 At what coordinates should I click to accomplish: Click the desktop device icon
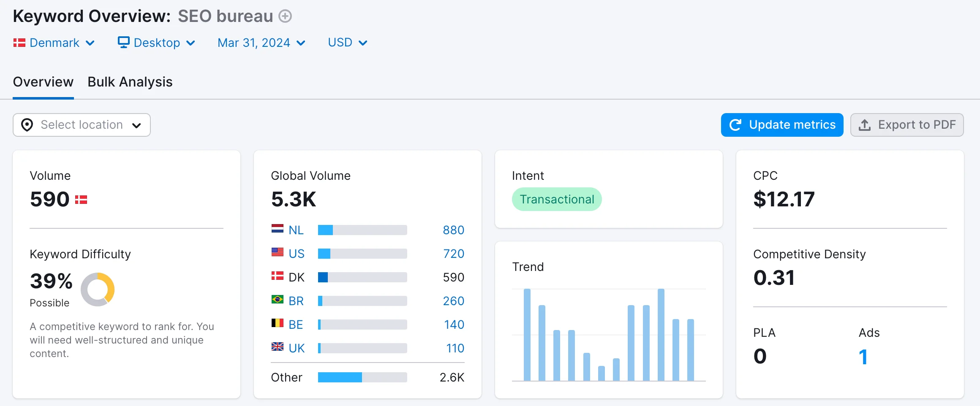123,42
